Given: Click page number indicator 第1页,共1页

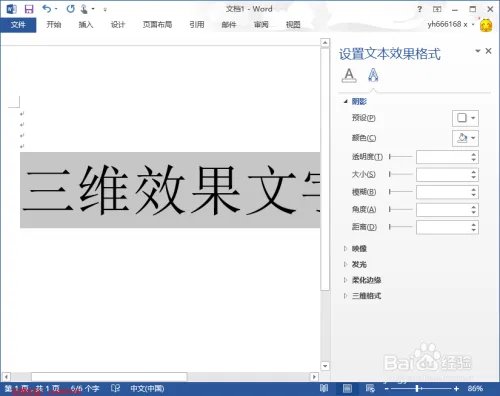Looking at the screenshot, I should coord(32,389).
